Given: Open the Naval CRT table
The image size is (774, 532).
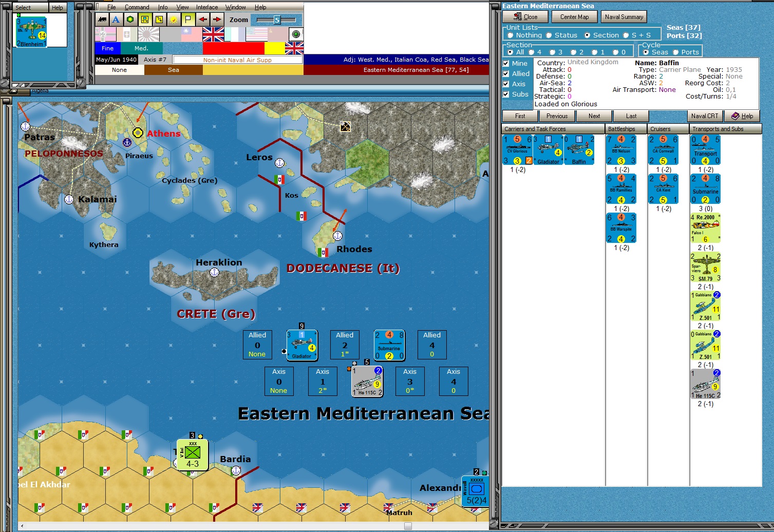Looking at the screenshot, I should click(705, 116).
